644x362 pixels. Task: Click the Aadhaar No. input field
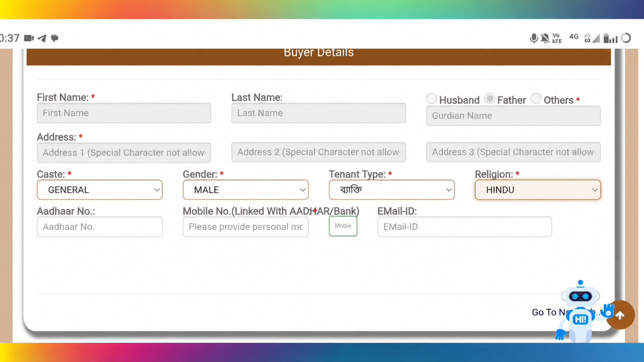[100, 227]
